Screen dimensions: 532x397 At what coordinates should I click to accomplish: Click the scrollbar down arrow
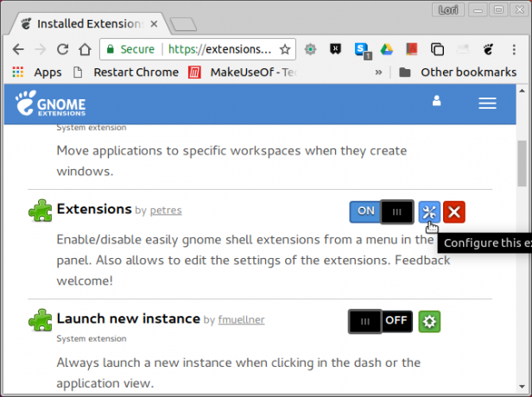pos(522,387)
